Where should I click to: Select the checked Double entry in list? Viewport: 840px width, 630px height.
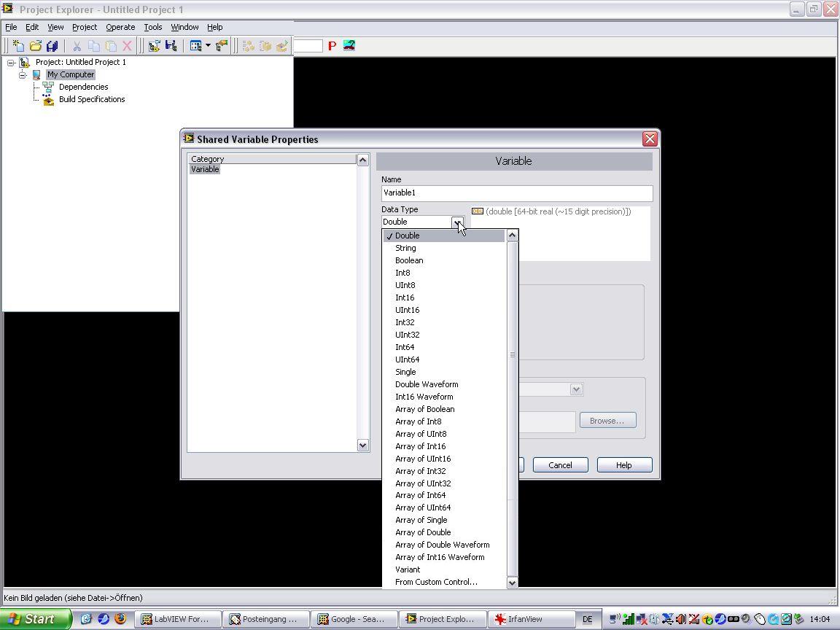pyautogui.click(x=443, y=236)
